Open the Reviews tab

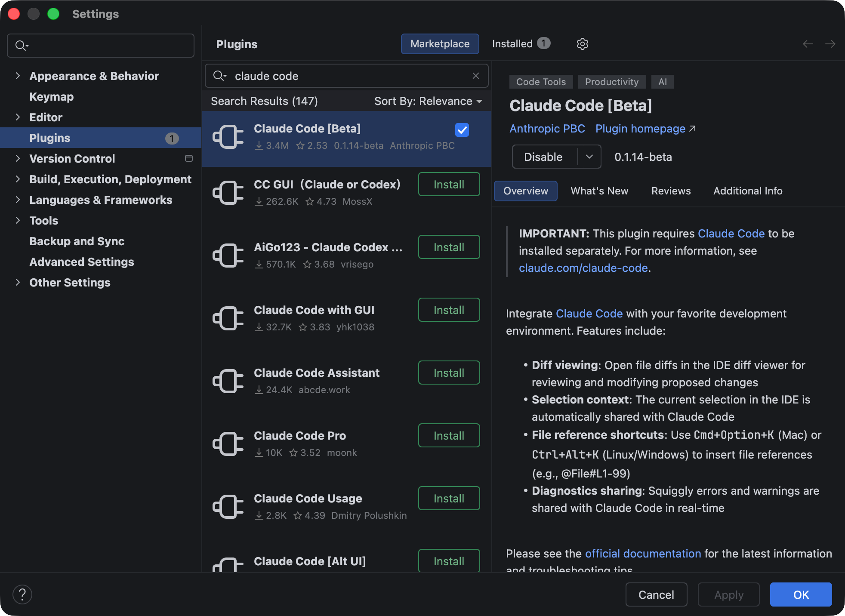(671, 191)
